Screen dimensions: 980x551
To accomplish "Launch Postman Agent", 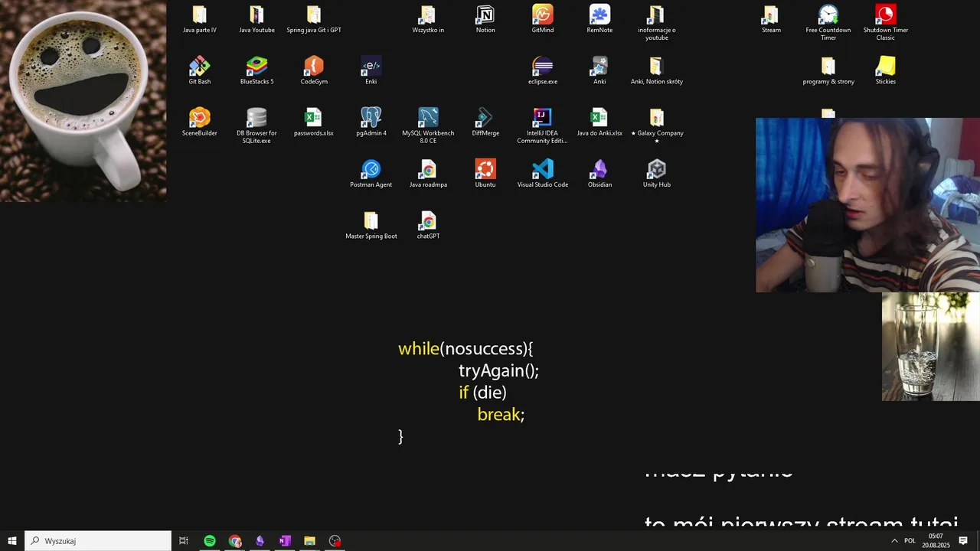I will point(371,174).
